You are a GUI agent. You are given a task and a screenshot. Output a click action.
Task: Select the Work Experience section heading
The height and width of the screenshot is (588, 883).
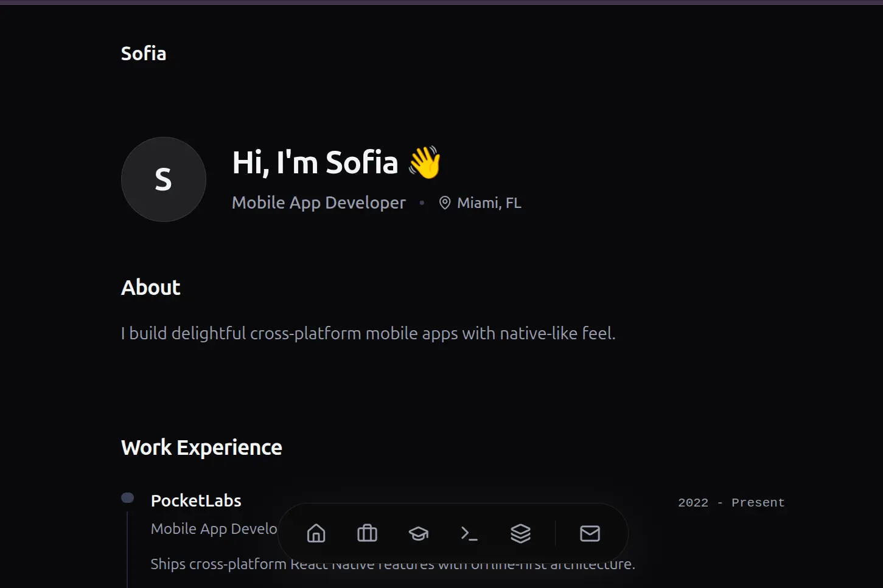pos(201,448)
